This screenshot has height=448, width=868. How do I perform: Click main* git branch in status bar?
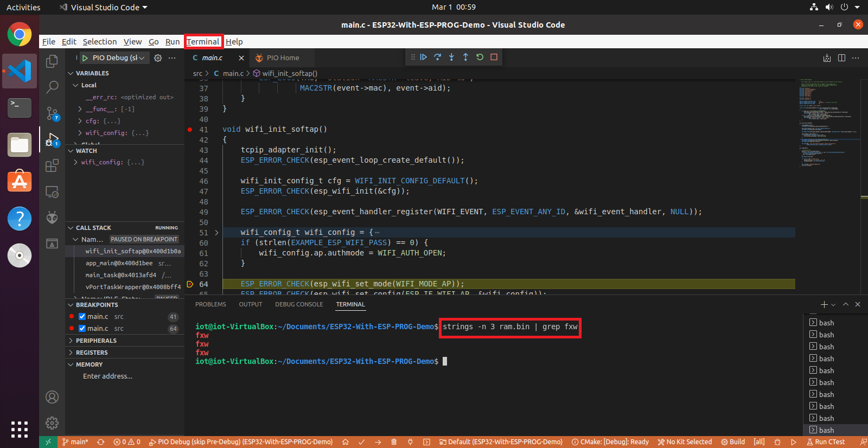[75, 442]
